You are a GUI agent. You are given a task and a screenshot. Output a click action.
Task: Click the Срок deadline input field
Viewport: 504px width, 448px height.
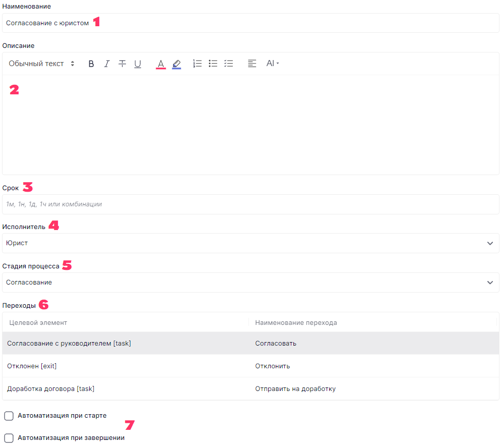click(x=250, y=204)
